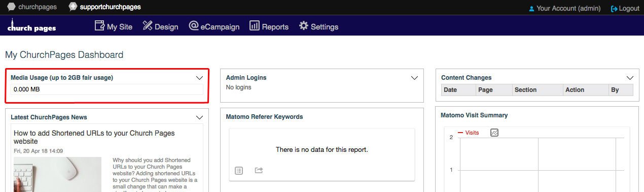Viewport: 644px width, 192px height.
Task: Click the news article keyboard thumbnail
Action: click(x=57, y=174)
